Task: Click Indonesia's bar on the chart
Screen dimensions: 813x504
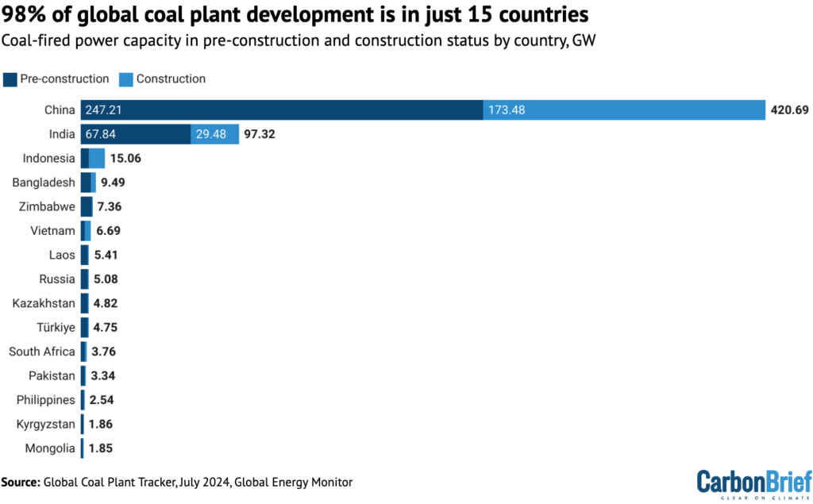Action: coord(91,158)
